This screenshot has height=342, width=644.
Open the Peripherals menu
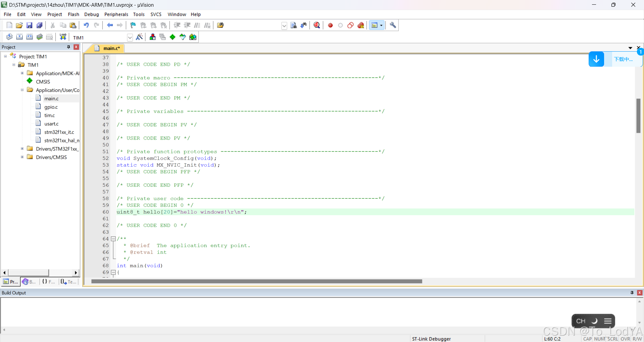(116, 14)
